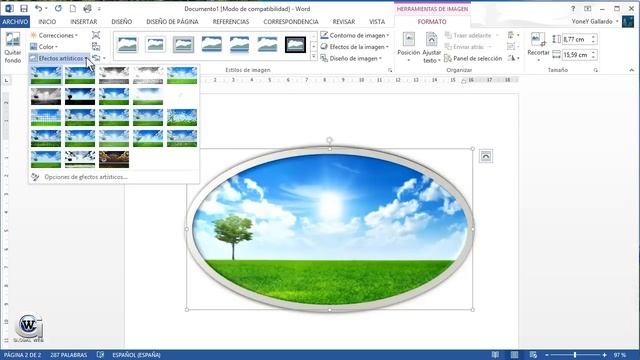Click the Recortar crop tool icon
The image size is (640, 360).
click(538, 40)
